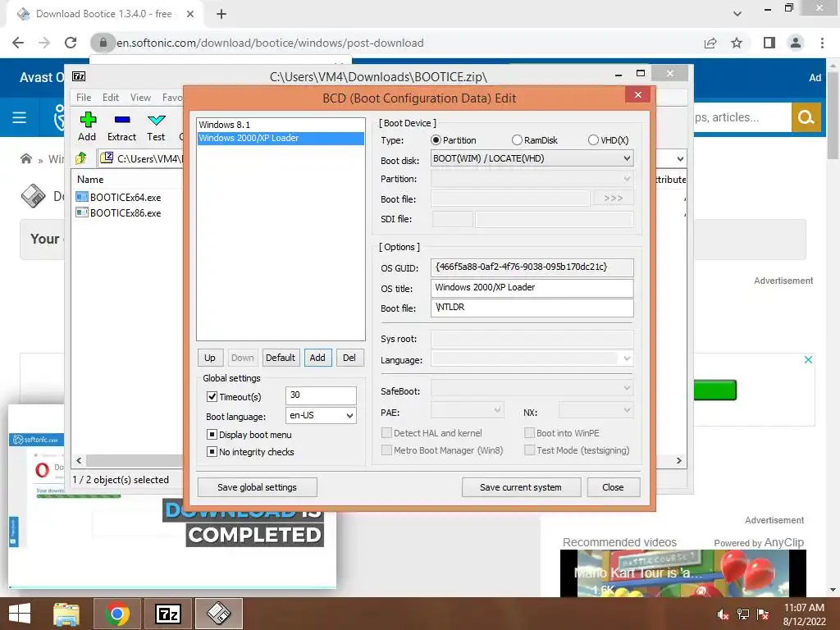
Task: Open Chrome three-dot menu
Action: point(822,43)
